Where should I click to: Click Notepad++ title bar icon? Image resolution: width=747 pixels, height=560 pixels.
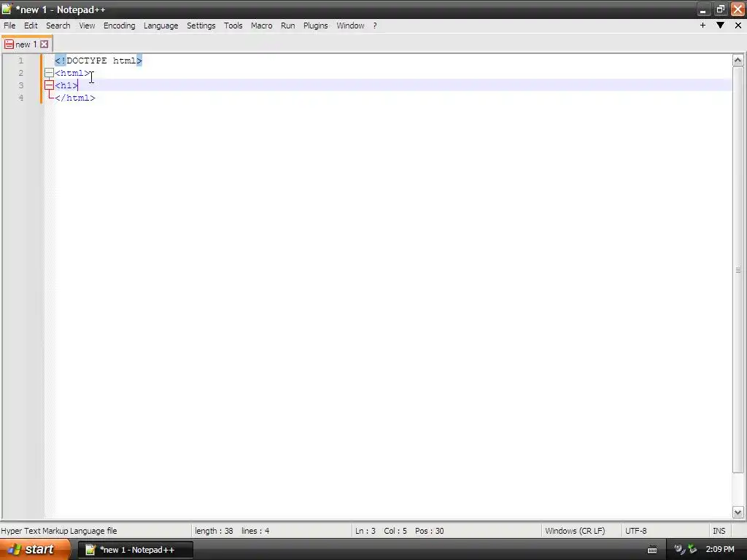point(7,9)
